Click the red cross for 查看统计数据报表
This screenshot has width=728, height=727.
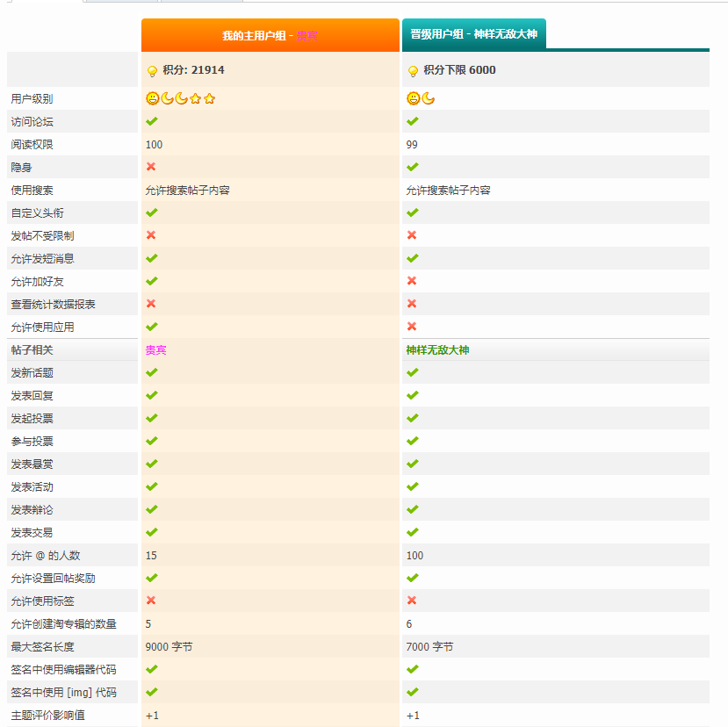pyautogui.click(x=151, y=304)
